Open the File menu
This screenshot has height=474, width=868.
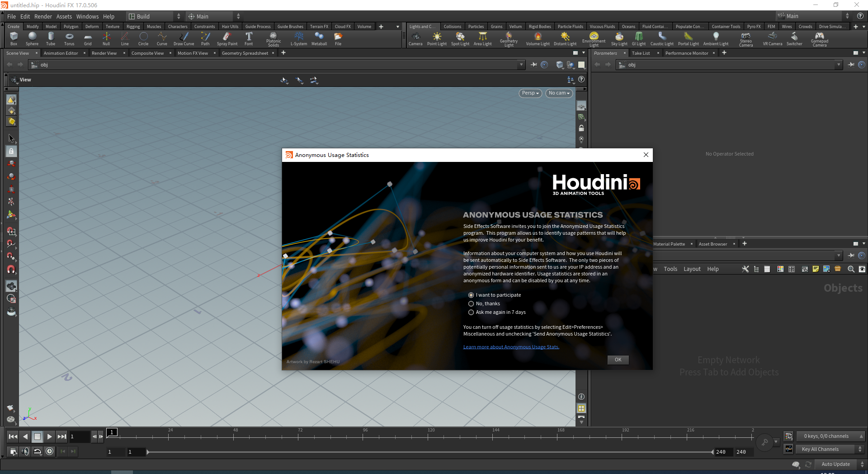(x=11, y=16)
